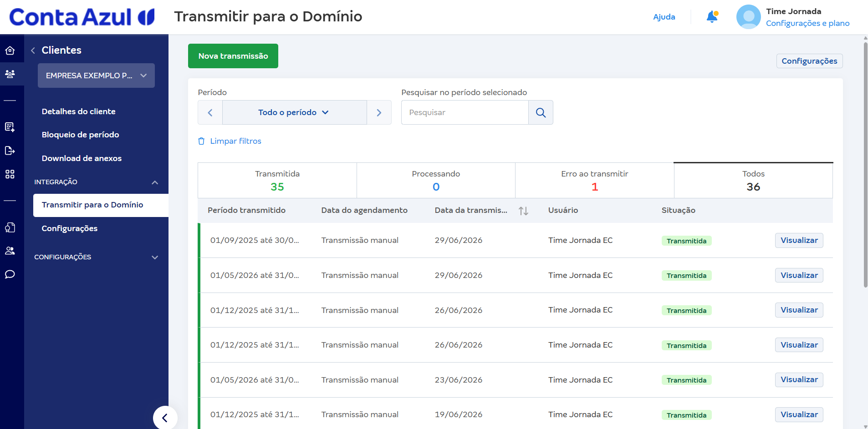
Task: Select the clients group icon in rail
Action: pos(10,74)
